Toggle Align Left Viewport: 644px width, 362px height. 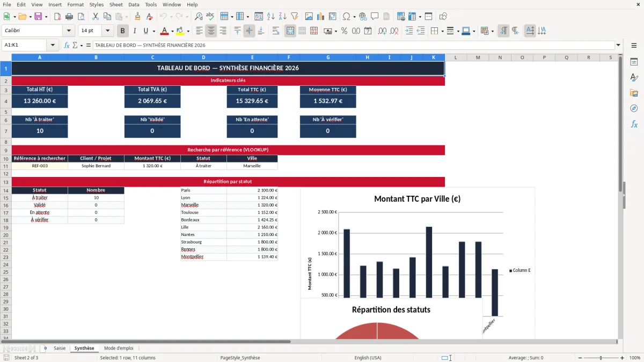point(200,31)
